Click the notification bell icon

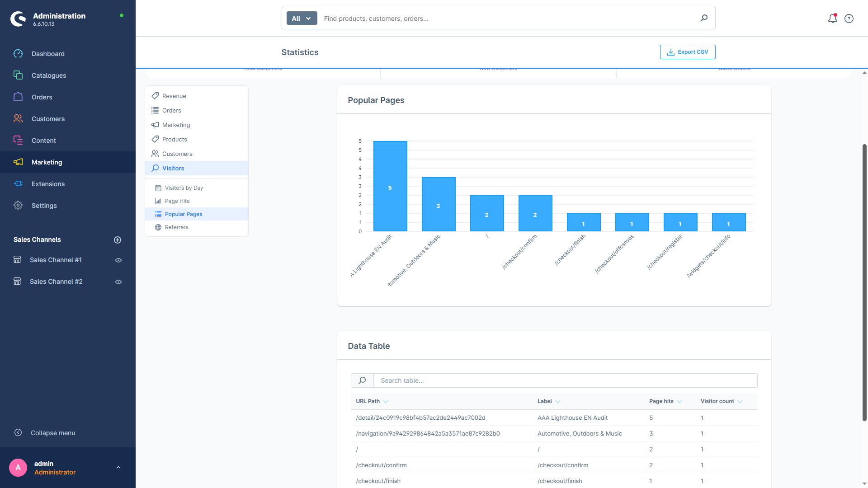[832, 19]
